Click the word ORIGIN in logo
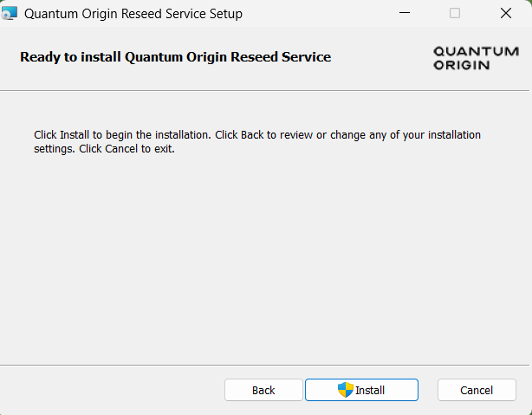Viewport: 532px width, 415px height. pyautogui.click(x=462, y=65)
